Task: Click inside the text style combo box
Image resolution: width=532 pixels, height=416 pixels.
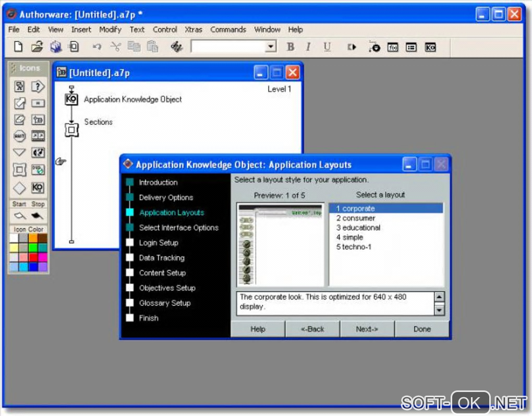Action: [x=228, y=46]
